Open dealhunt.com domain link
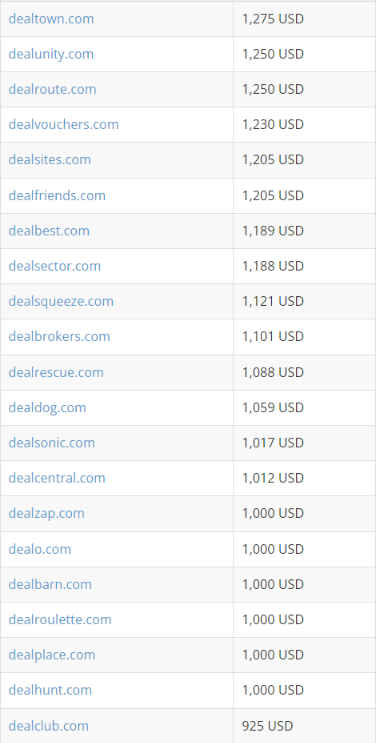Viewport: 376px width, 743px height. click(50, 690)
